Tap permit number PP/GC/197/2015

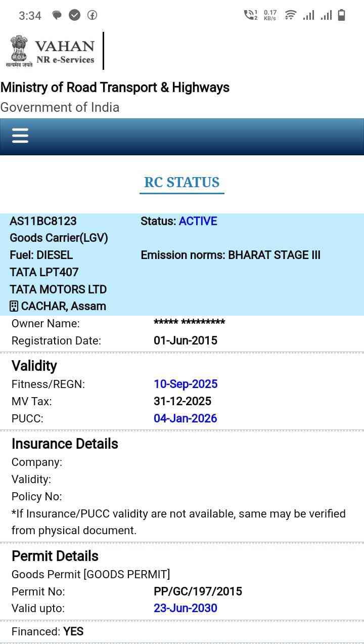click(x=198, y=591)
